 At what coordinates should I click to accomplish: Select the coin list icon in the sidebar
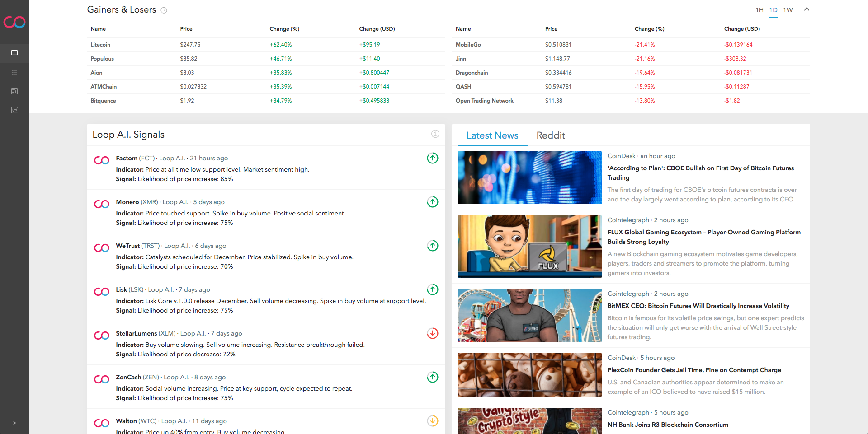tap(14, 72)
